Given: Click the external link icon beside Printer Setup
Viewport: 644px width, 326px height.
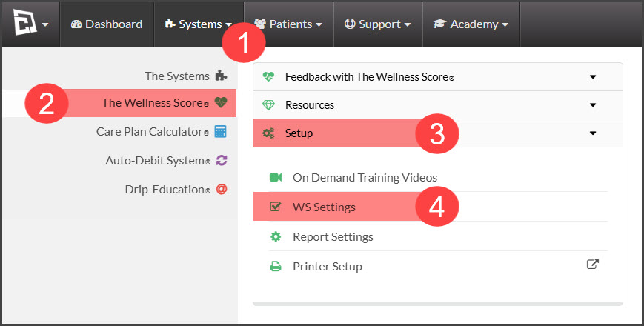Looking at the screenshot, I should (593, 264).
